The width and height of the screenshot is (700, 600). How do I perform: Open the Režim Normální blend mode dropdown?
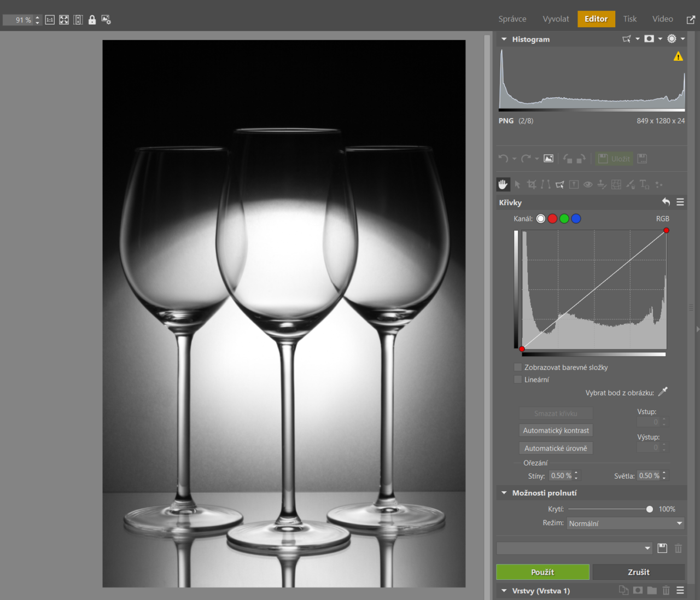tap(625, 523)
